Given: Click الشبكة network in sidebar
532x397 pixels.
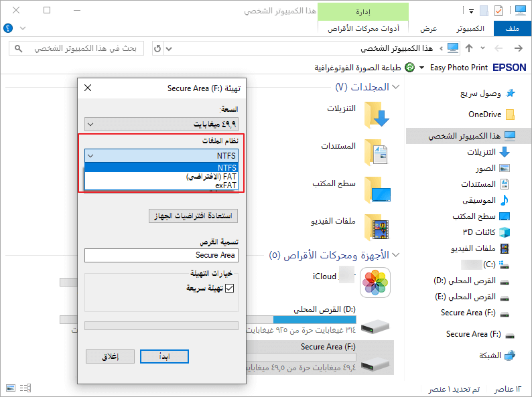Looking at the screenshot, I should click(x=497, y=355).
